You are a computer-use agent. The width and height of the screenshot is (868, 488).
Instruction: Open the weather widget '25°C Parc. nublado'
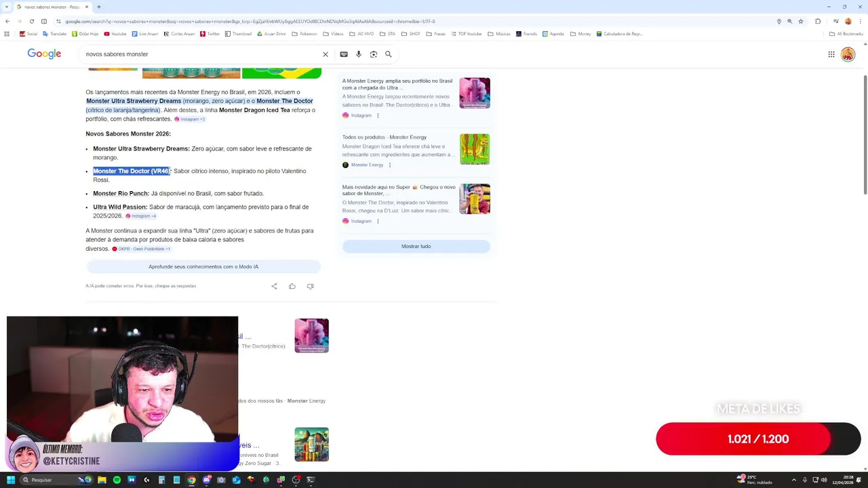754,480
